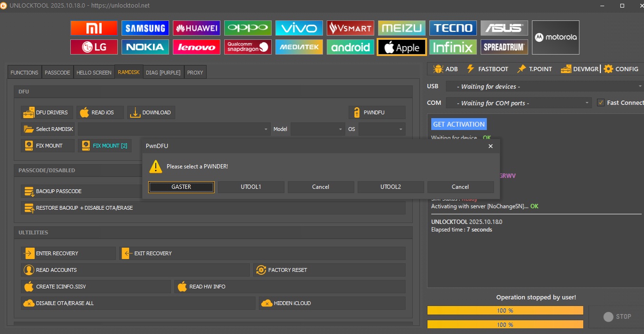Click the MediaTek brand icon
Viewport: 644px width, 334px height.
[x=299, y=47]
